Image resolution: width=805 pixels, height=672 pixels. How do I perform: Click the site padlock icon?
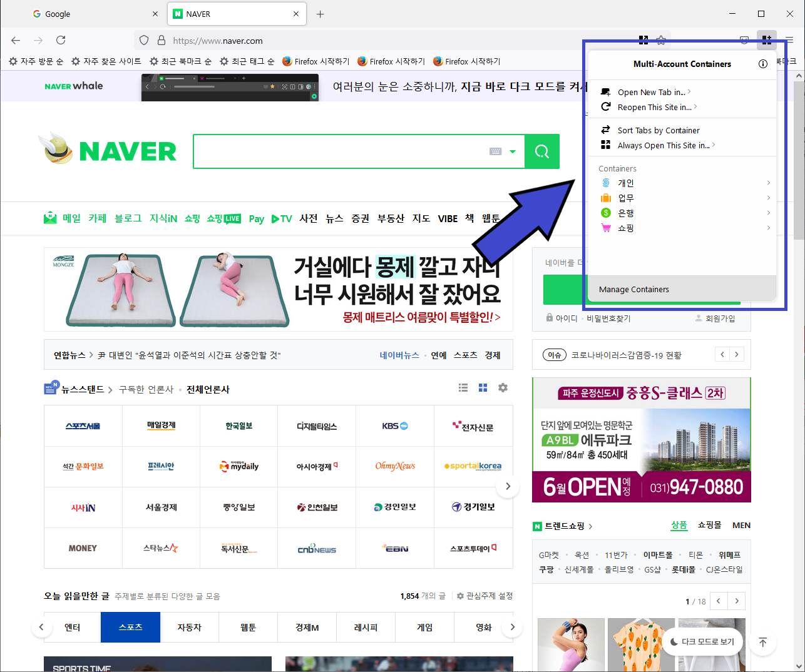point(162,40)
